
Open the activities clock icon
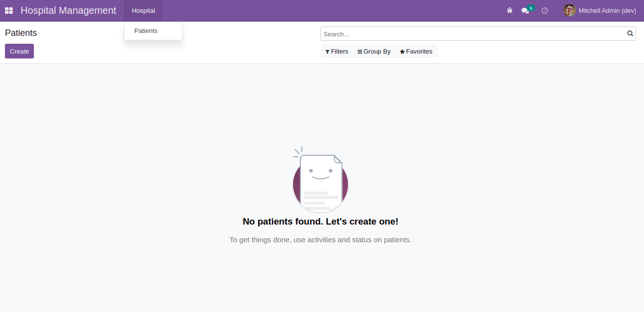pyautogui.click(x=545, y=10)
